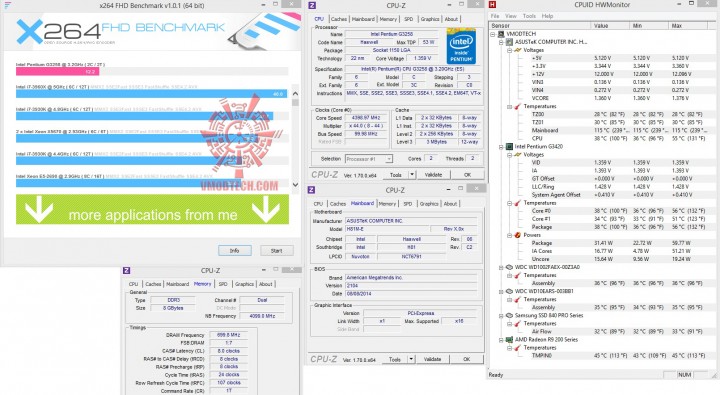Select the ASUSTeK COMPUTER motherboard icon
This screenshot has width=720, height=395.
[x=509, y=42]
